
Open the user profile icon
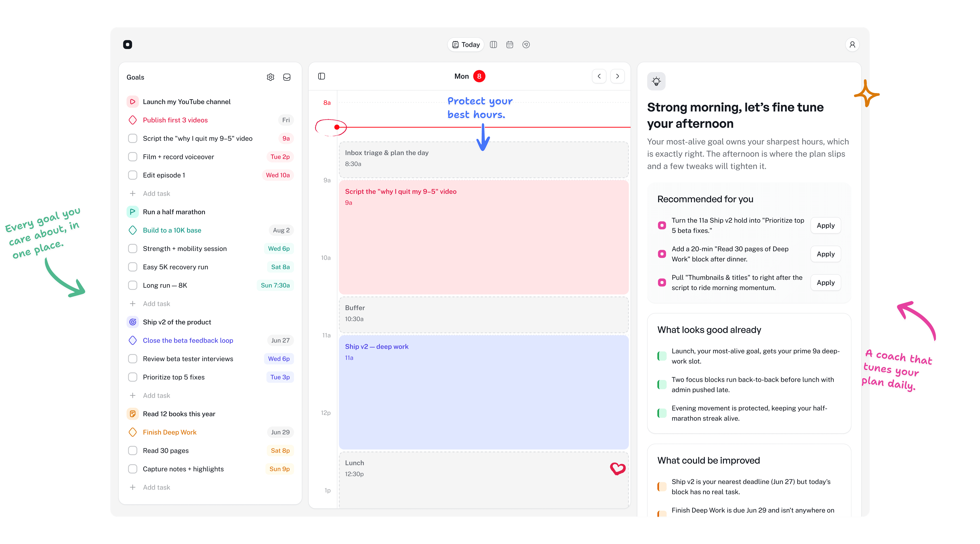[852, 44]
